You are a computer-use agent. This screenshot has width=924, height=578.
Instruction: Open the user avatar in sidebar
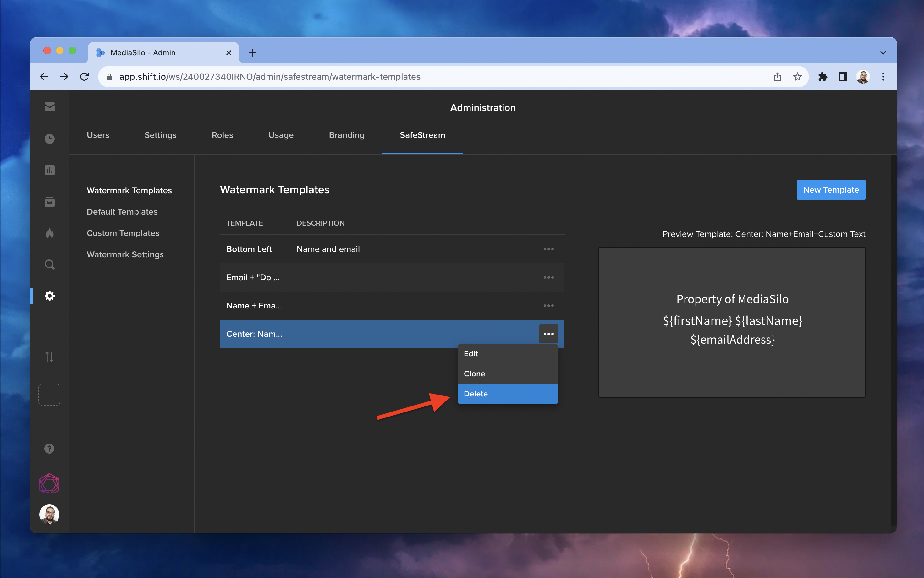click(49, 514)
